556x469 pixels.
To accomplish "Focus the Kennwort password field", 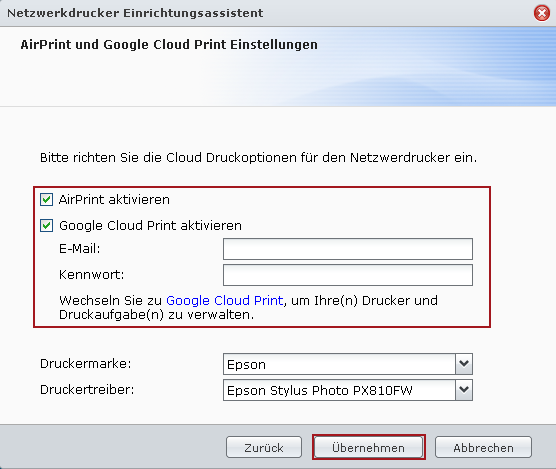I will pos(348,275).
